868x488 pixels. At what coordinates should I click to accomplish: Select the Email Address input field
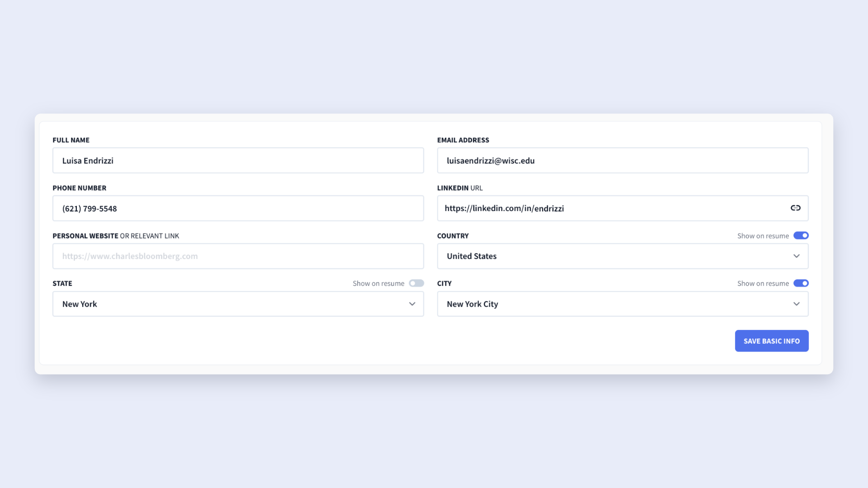pos(623,160)
